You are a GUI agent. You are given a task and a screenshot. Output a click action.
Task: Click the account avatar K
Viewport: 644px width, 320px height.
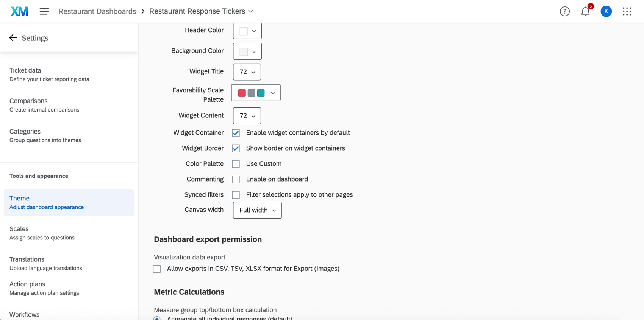tap(606, 11)
